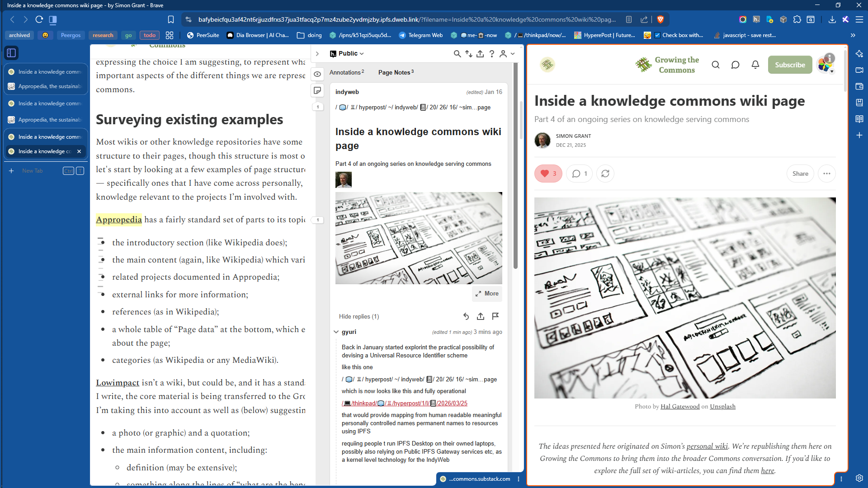This screenshot has width=868, height=488.
Task: Toggle annotation highlights visibility eye icon
Action: click(x=317, y=74)
